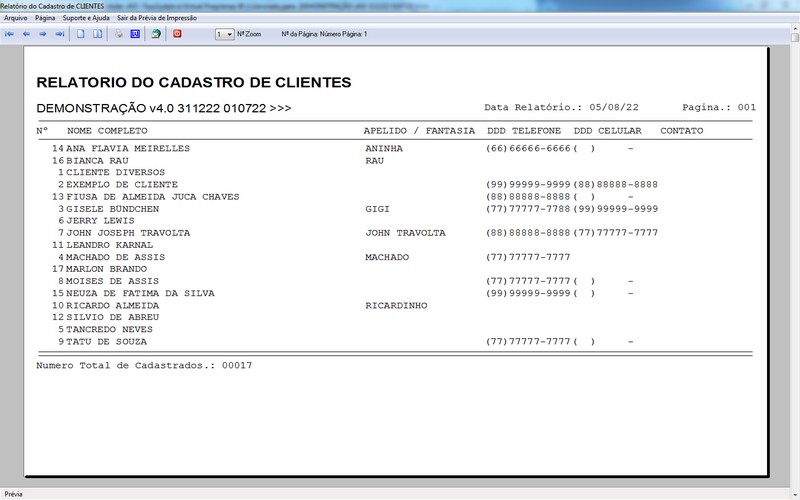Select single page view icon
This screenshot has height=500, width=800.
pyautogui.click(x=81, y=34)
